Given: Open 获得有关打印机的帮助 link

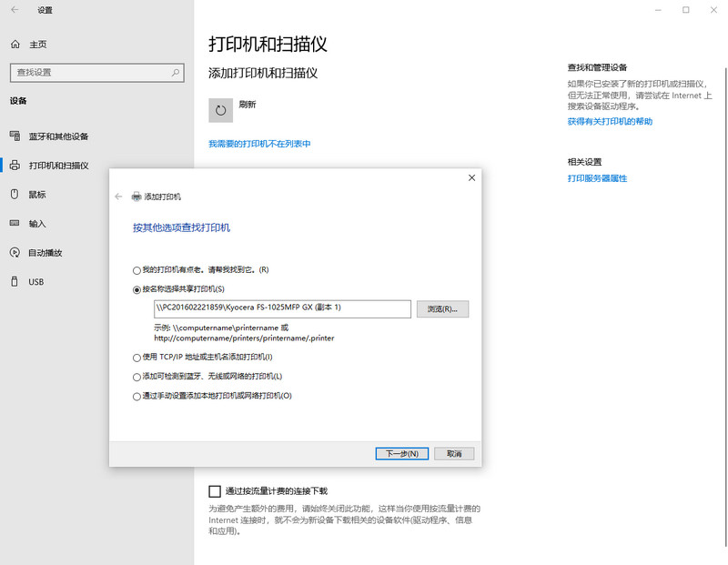Looking at the screenshot, I should coord(611,121).
